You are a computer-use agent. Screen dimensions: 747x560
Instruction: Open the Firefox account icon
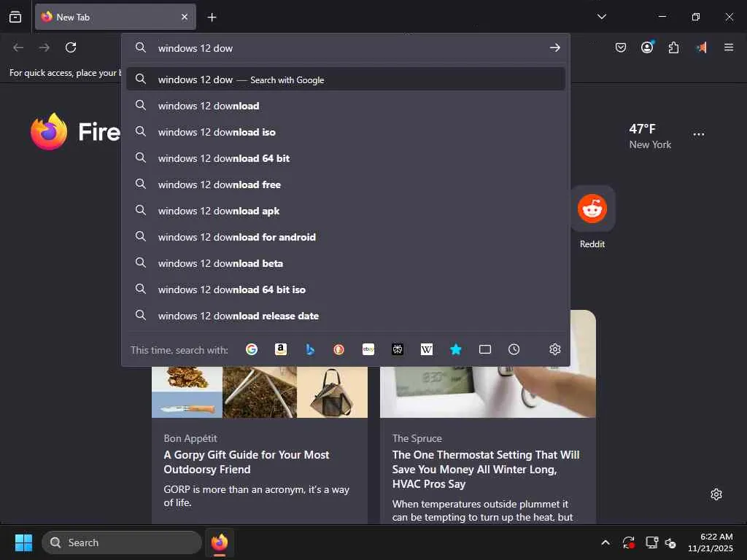click(x=647, y=47)
